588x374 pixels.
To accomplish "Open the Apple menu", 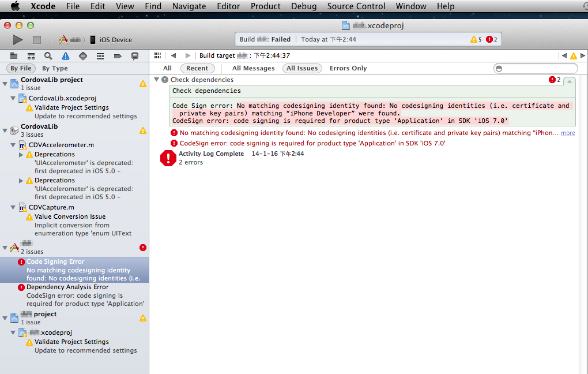I will pos(16,6).
